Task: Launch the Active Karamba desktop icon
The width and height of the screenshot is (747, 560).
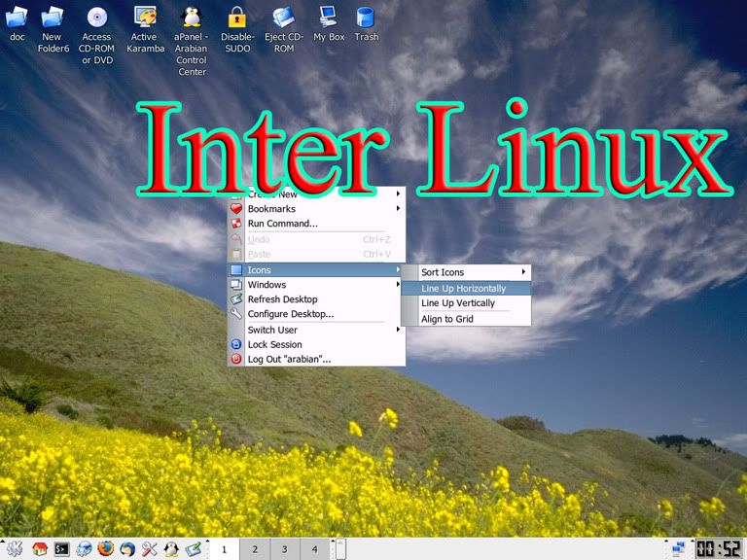Action: click(145, 18)
